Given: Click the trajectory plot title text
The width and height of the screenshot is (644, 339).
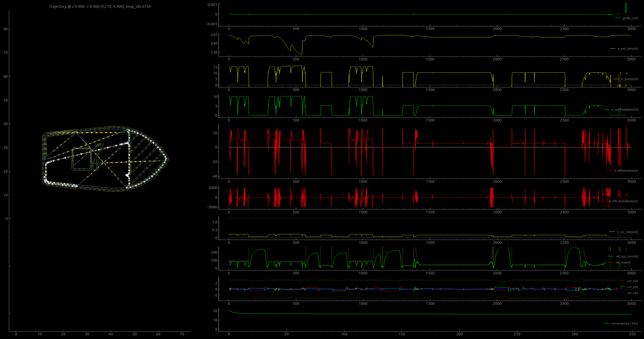Looking at the screenshot, I should click(100, 7).
